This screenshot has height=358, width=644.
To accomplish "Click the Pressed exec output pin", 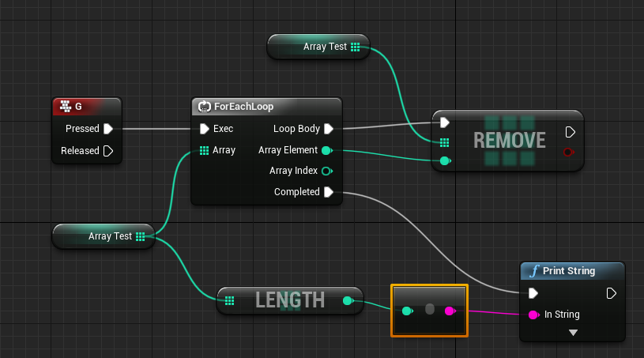I will (108, 129).
